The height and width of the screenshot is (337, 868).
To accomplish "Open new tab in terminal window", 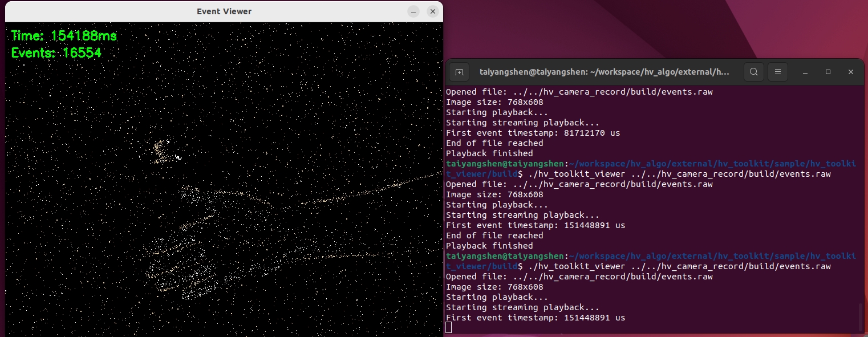I will pyautogui.click(x=459, y=72).
